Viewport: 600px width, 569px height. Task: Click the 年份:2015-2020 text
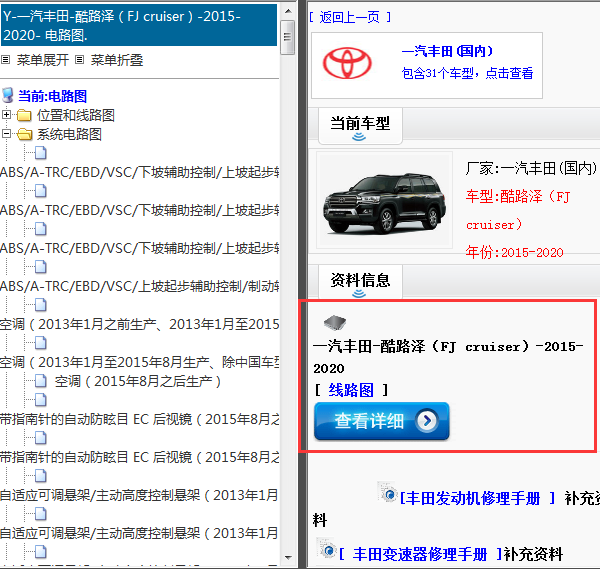pyautogui.click(x=514, y=253)
